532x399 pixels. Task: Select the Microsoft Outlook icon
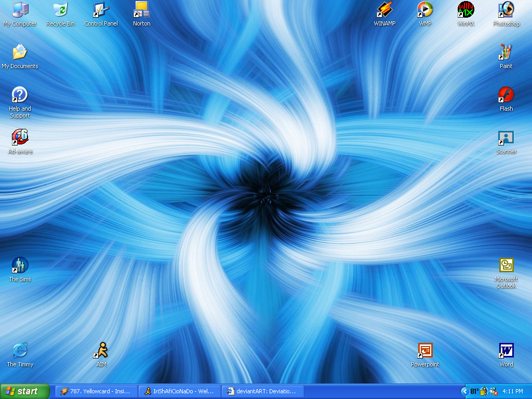pyautogui.click(x=506, y=273)
